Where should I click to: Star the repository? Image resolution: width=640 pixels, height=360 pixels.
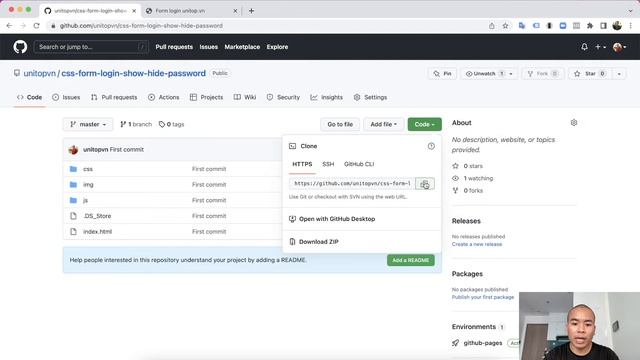click(589, 73)
